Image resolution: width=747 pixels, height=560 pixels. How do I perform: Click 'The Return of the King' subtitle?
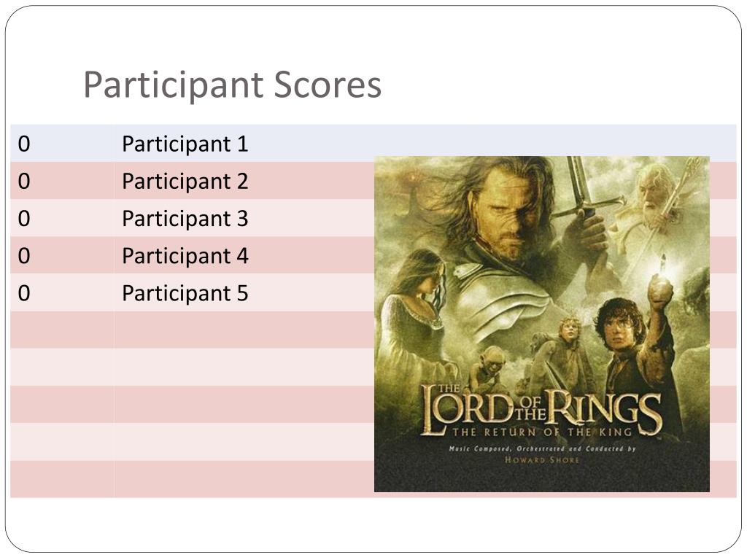(542, 432)
